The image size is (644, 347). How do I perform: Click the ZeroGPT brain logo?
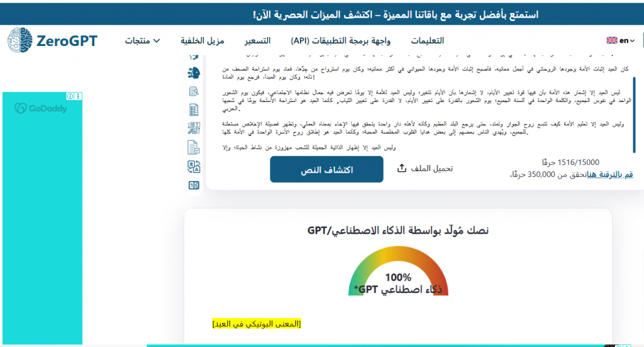pyautogui.click(x=19, y=40)
